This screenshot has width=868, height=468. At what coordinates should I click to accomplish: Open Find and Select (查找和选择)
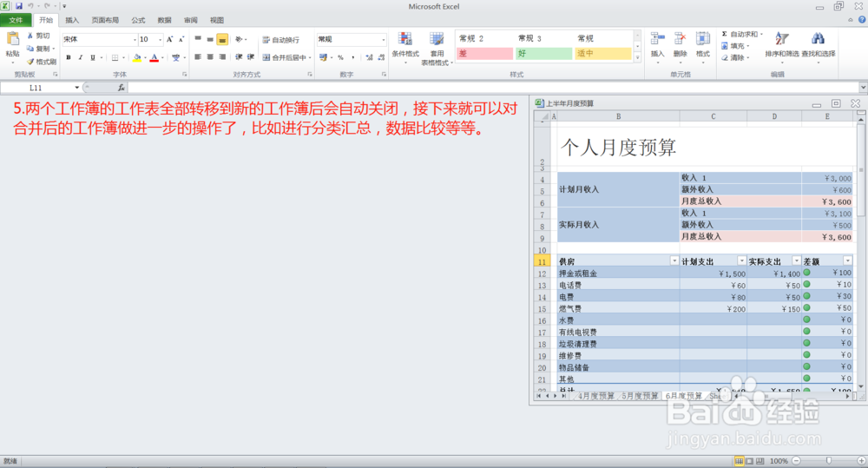point(819,47)
